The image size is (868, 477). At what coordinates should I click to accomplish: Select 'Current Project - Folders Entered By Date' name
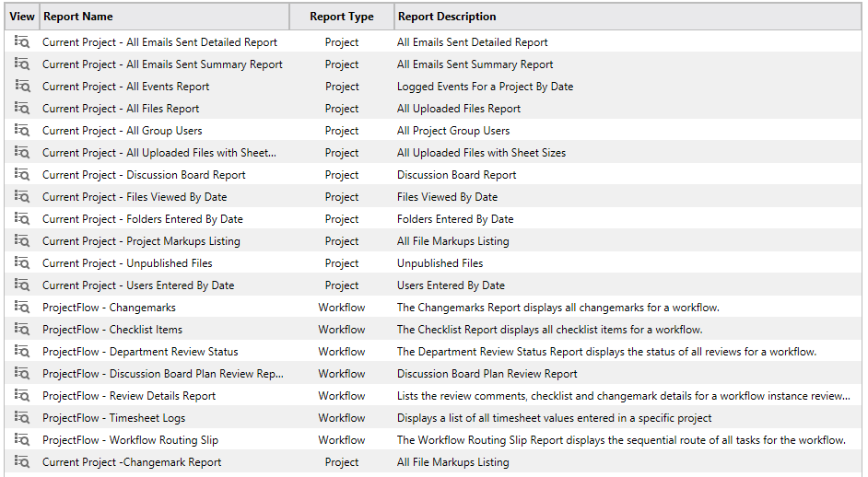point(142,220)
